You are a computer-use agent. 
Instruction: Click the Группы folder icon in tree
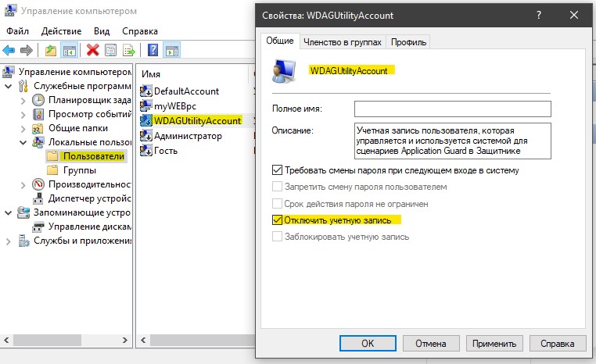coord(52,170)
